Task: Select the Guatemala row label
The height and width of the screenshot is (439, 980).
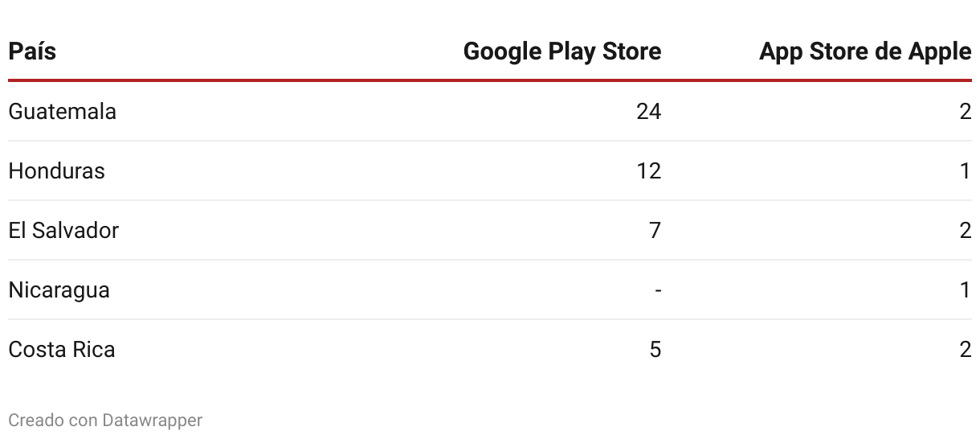Action: coord(62,111)
